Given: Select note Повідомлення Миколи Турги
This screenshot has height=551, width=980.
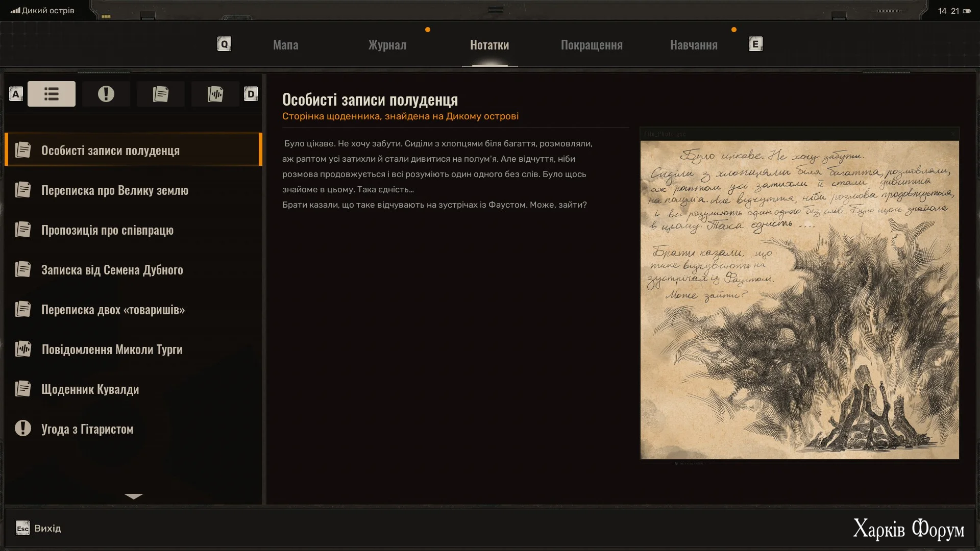Looking at the screenshot, I should (112, 349).
